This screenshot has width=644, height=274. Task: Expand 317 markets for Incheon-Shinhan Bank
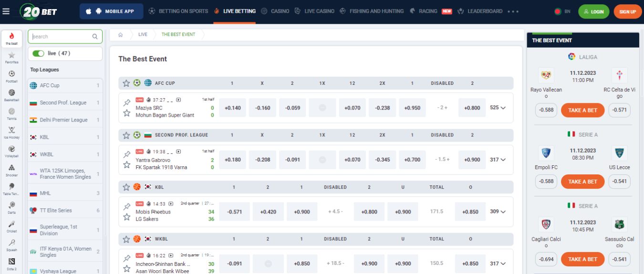498,263
